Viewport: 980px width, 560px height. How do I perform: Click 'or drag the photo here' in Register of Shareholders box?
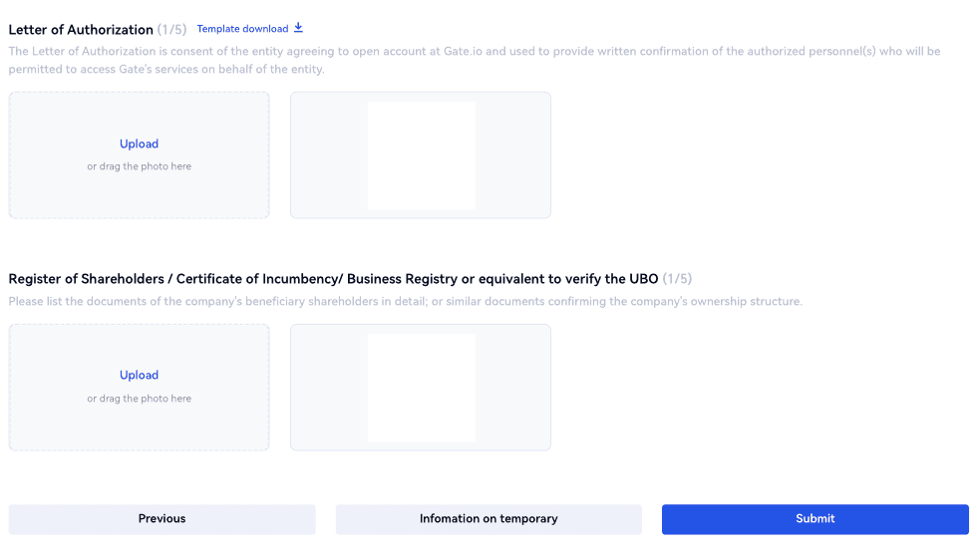point(139,399)
